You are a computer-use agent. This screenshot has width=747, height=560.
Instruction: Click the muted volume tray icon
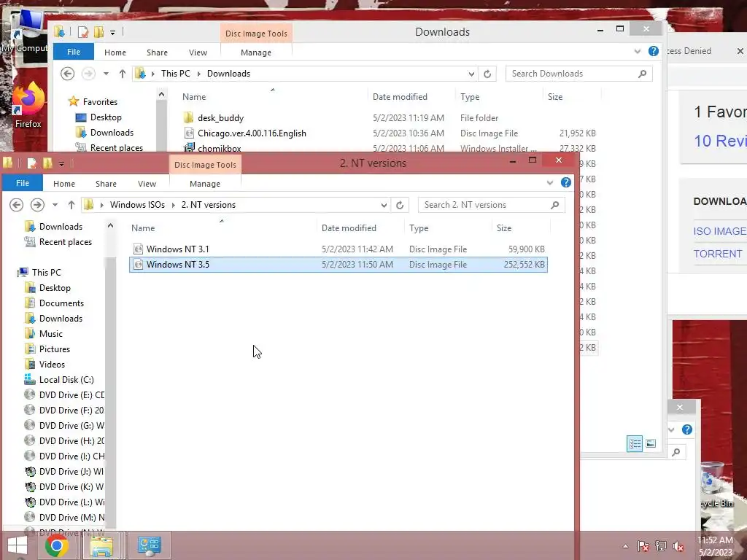coord(678,546)
